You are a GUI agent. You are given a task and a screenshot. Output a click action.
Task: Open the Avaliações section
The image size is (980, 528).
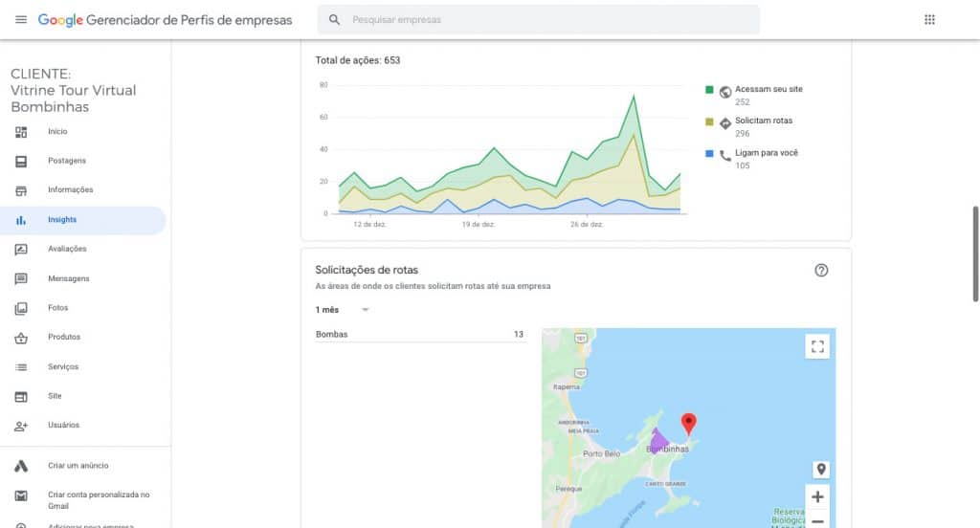click(x=68, y=249)
